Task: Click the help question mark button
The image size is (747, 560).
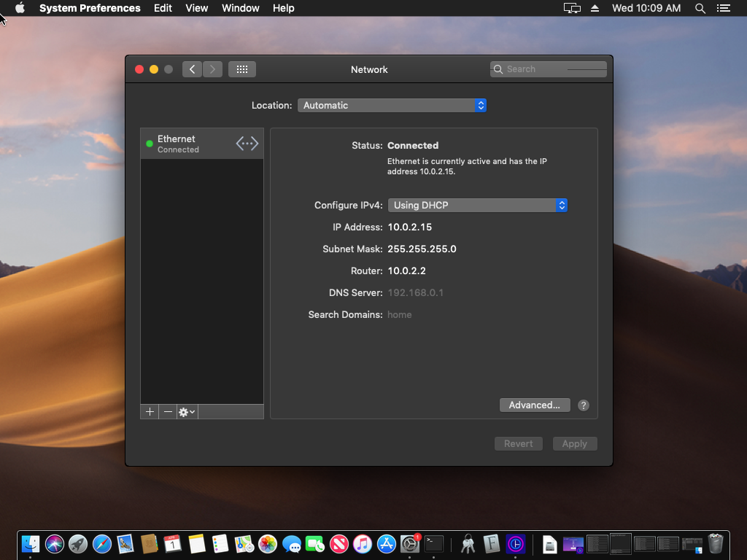Action: (583, 405)
